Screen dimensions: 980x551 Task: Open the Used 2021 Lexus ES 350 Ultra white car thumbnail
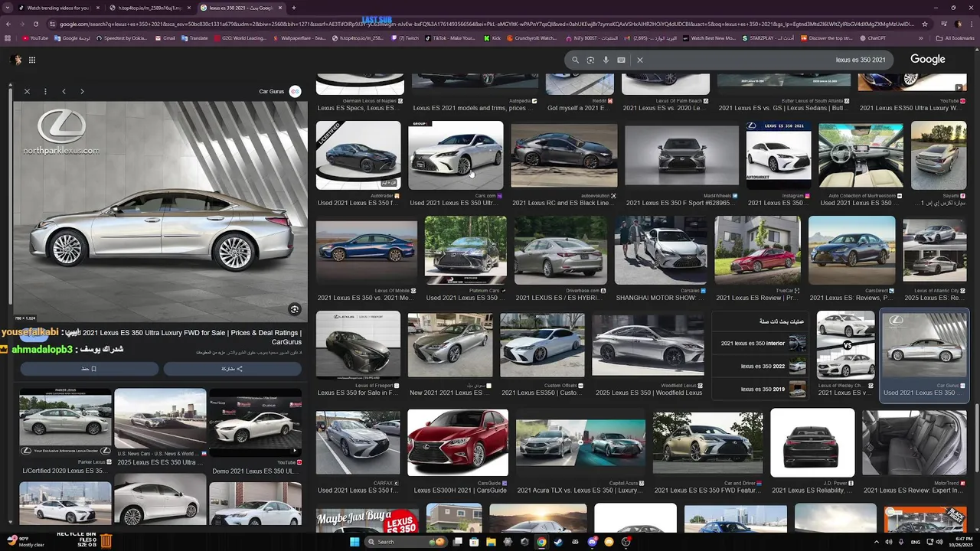tap(456, 155)
